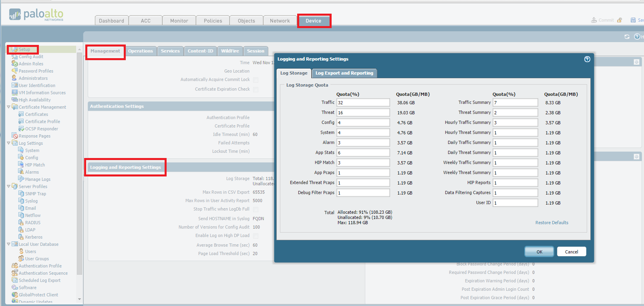Screen dimensions: 644x306
Task: Select the Syslog server profile icon
Action: 21,201
